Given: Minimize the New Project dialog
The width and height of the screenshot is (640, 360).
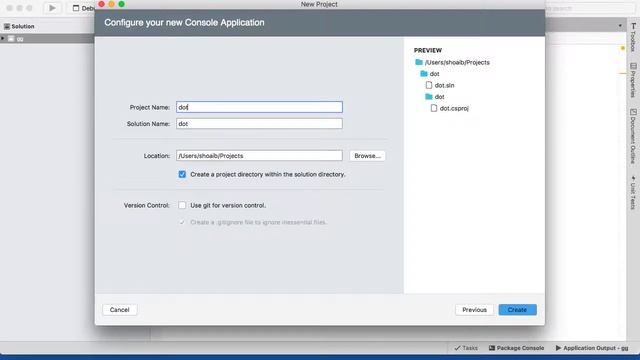Looking at the screenshot, I should click(111, 4).
